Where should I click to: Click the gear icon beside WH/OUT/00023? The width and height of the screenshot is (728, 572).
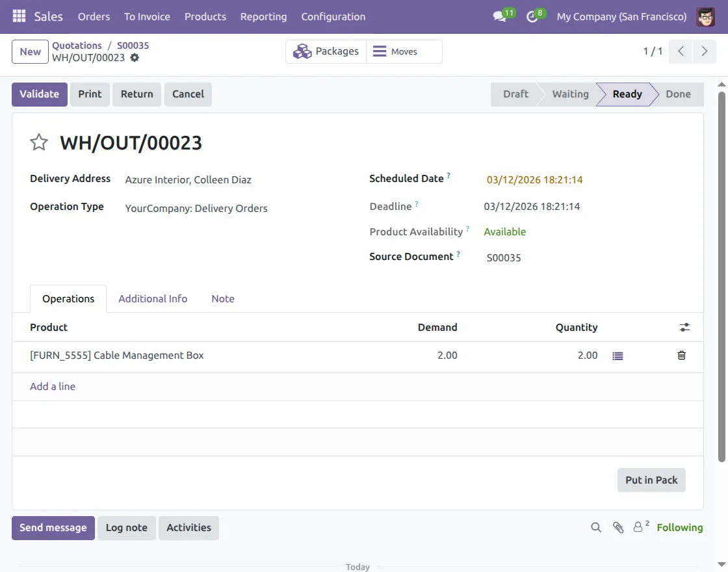pos(135,58)
